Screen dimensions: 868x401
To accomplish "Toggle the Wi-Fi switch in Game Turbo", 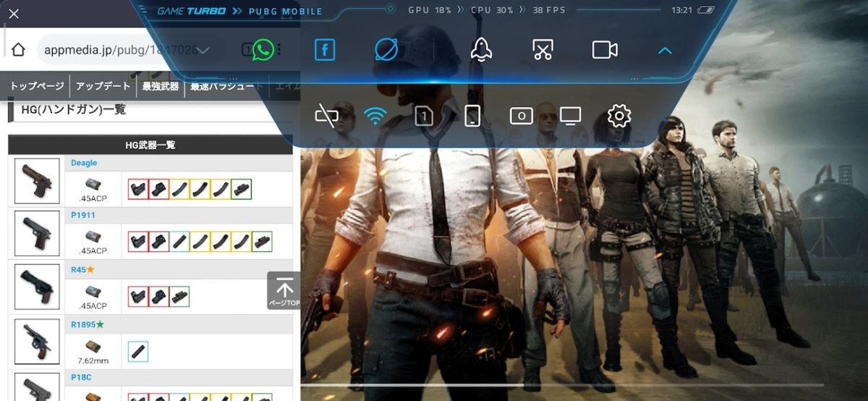I will coord(375,116).
